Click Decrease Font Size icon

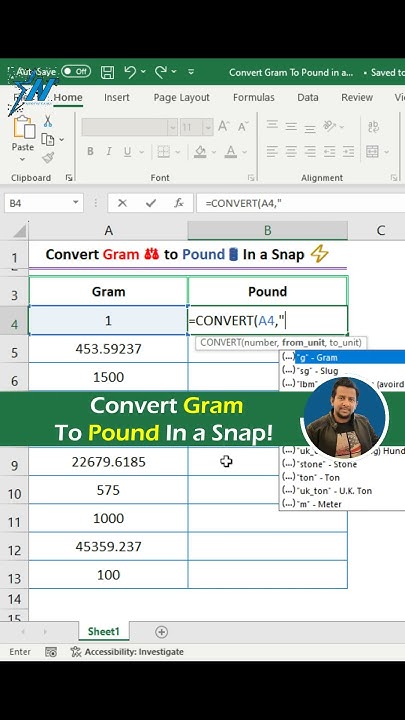(x=244, y=126)
